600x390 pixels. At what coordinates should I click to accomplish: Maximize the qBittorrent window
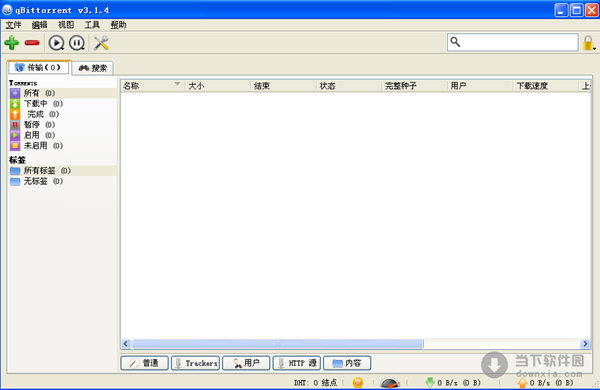point(577,10)
